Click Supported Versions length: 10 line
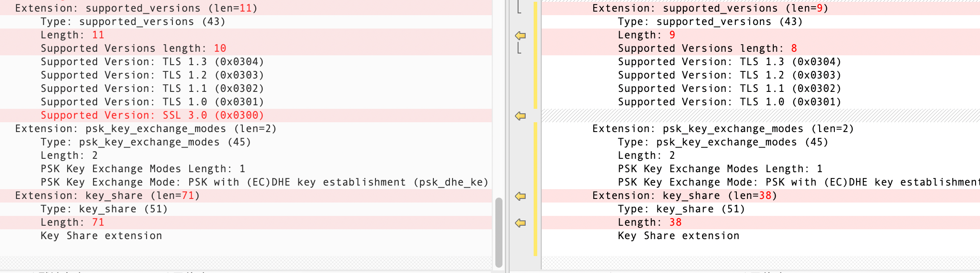Image resolution: width=980 pixels, height=273 pixels. pyautogui.click(x=133, y=49)
